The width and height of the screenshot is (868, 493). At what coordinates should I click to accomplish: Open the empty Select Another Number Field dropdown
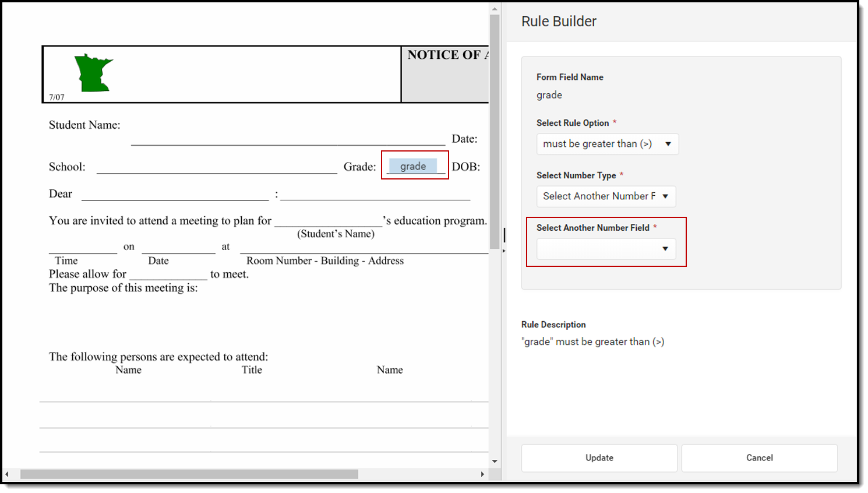(x=606, y=249)
